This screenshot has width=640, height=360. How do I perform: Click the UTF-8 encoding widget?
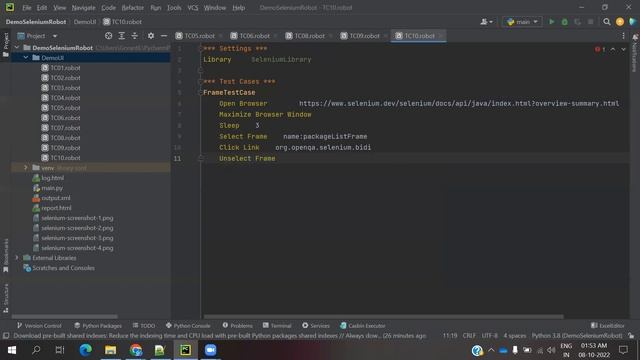[x=489, y=336]
